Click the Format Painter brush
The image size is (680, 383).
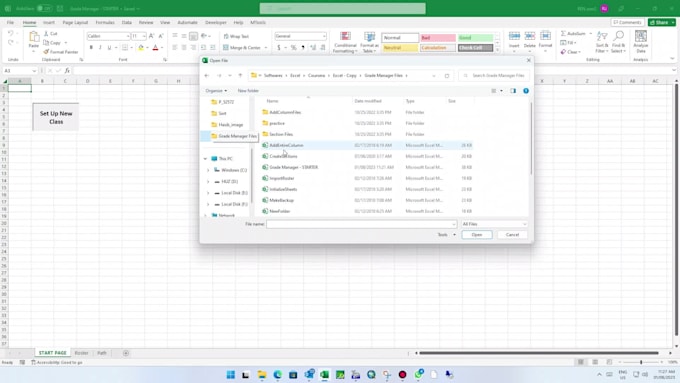point(46,52)
